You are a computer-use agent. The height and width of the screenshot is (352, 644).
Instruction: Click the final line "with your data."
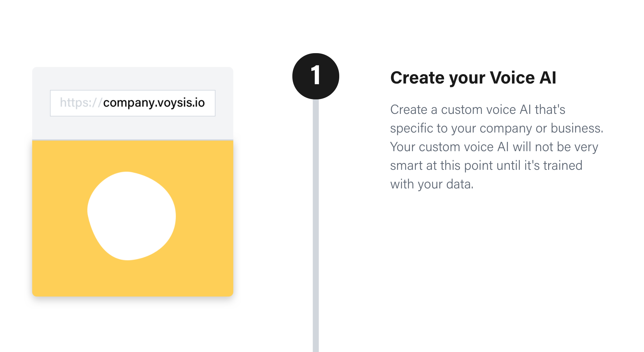pyautogui.click(x=432, y=184)
